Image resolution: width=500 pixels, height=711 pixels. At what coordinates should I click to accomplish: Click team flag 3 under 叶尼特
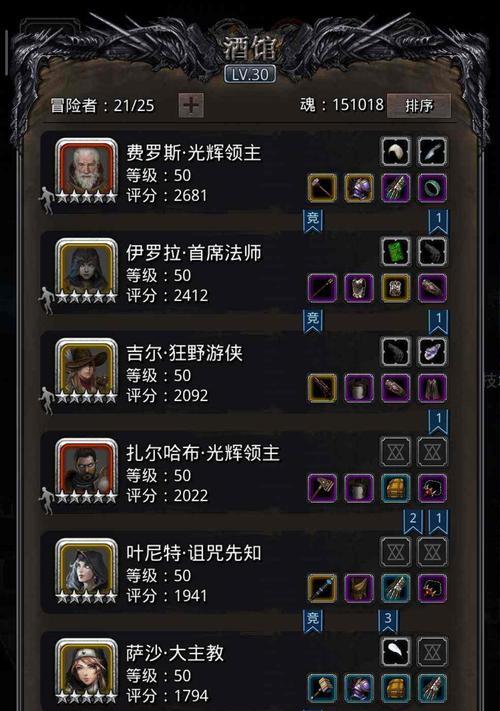click(x=388, y=621)
